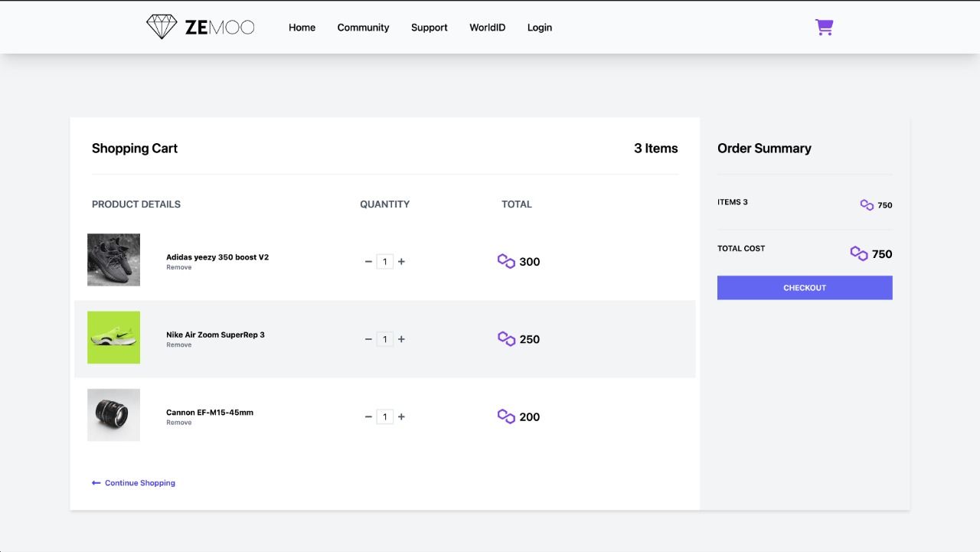Image resolution: width=980 pixels, height=552 pixels.
Task: Click Polygon token icon beside 300 total
Action: tap(506, 261)
